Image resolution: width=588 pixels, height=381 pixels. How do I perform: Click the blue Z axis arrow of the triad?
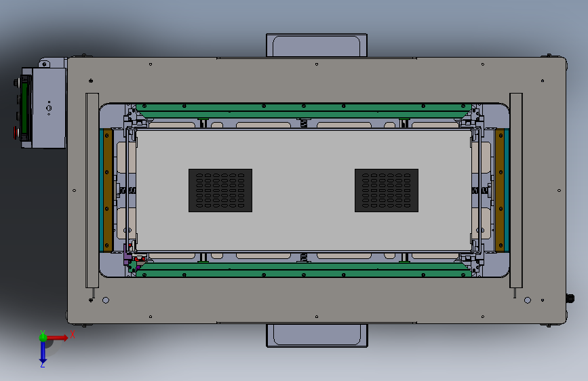click(x=43, y=353)
